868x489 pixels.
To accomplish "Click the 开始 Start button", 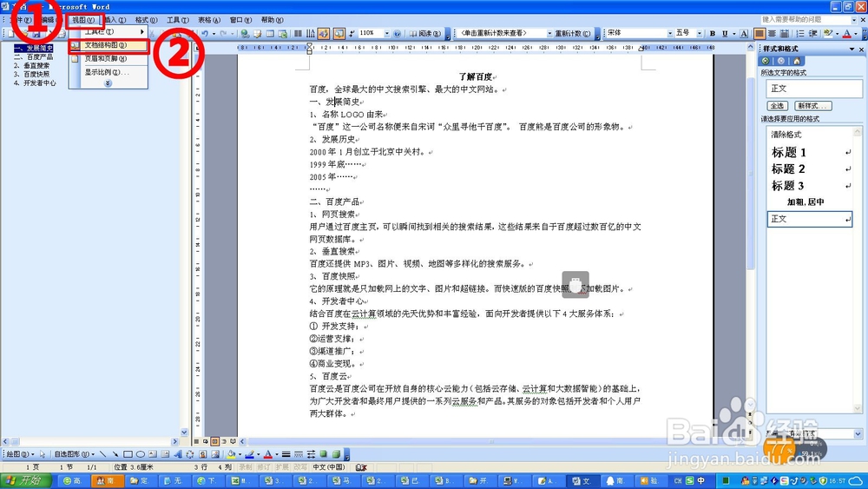I will pyautogui.click(x=26, y=480).
